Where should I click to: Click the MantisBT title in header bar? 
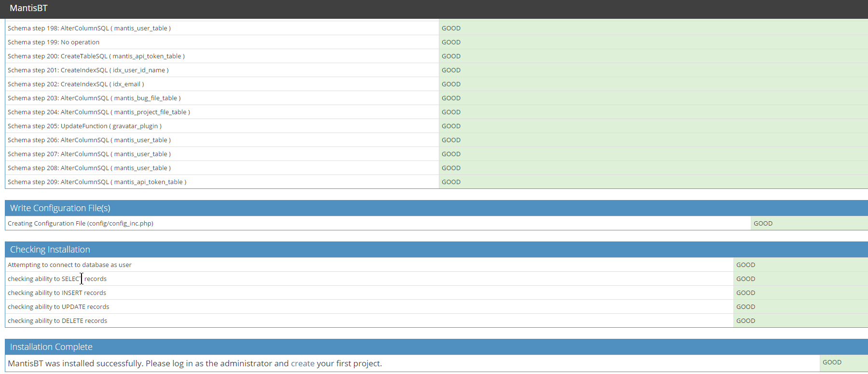coord(28,8)
